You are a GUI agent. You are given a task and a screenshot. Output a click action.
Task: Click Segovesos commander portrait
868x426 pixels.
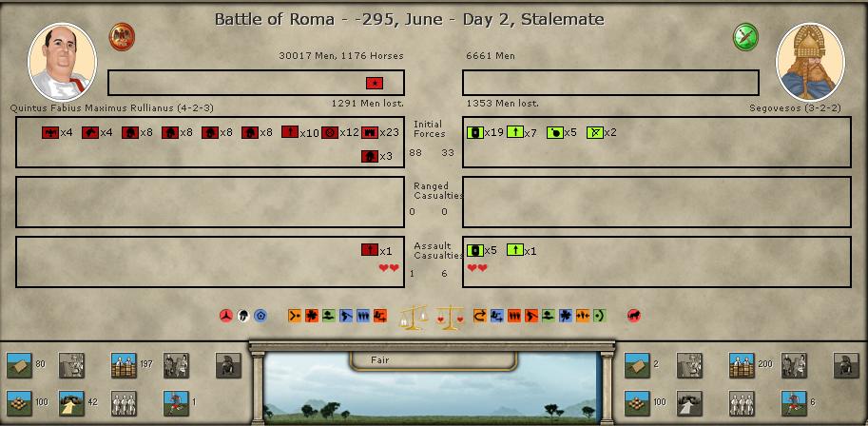tap(810, 62)
